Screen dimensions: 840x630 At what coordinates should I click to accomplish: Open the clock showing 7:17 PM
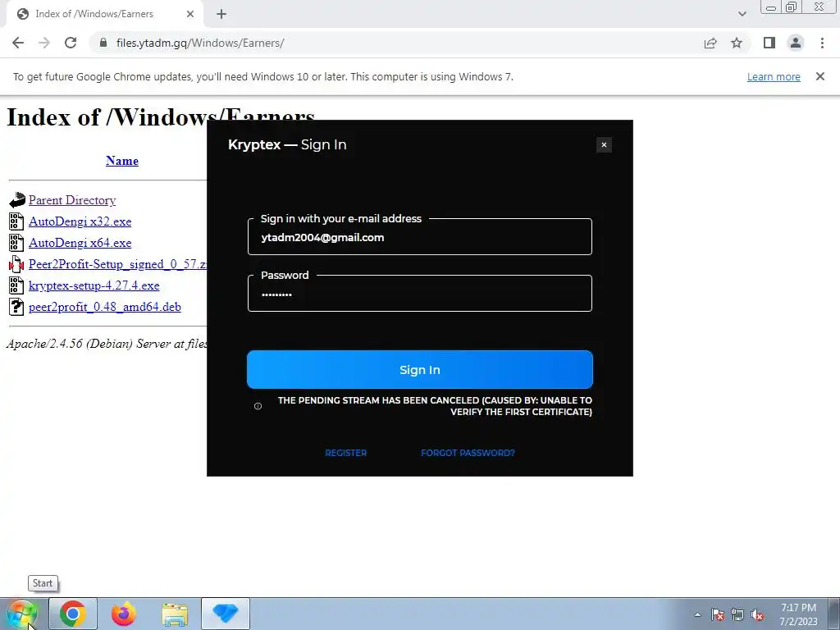coord(798,614)
